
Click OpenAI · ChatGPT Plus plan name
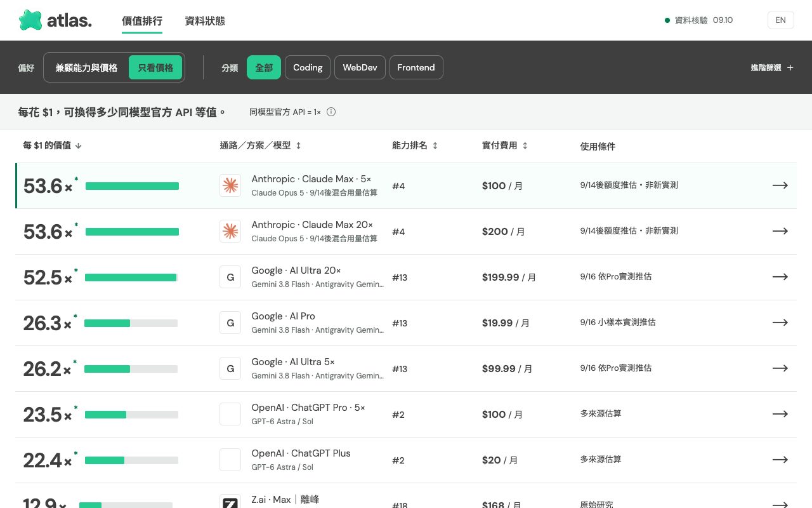[x=301, y=453]
